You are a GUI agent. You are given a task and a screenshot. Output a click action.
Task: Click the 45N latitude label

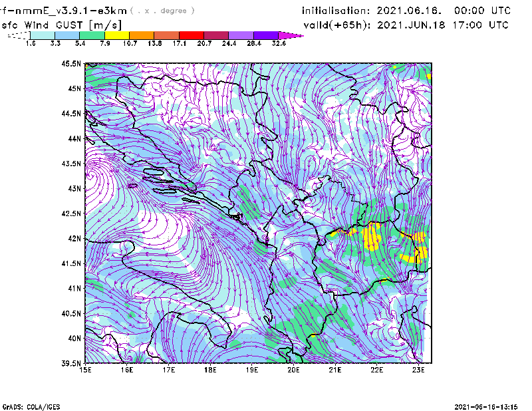pyautogui.click(x=74, y=88)
